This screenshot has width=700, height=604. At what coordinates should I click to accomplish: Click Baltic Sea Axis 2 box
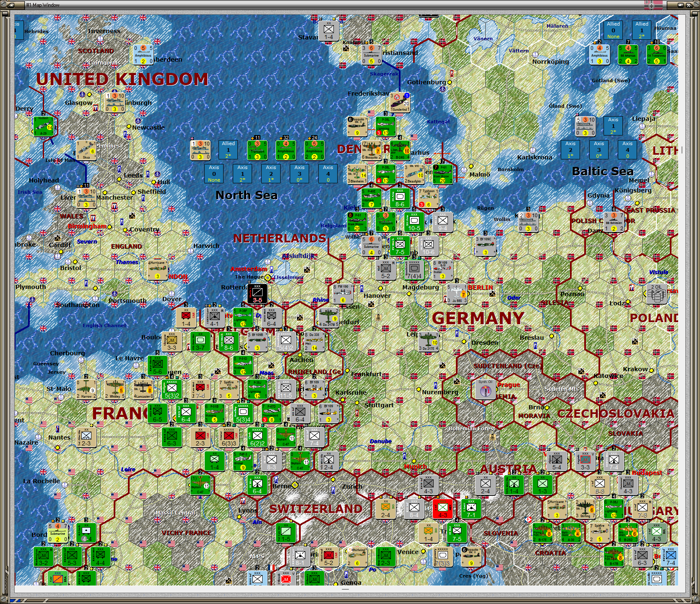(570, 150)
